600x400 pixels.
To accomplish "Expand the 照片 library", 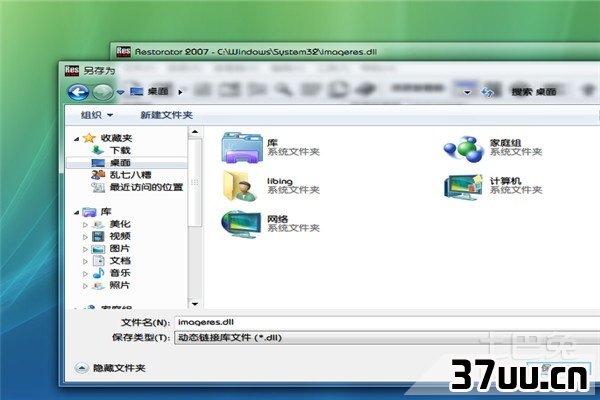I will (85, 286).
